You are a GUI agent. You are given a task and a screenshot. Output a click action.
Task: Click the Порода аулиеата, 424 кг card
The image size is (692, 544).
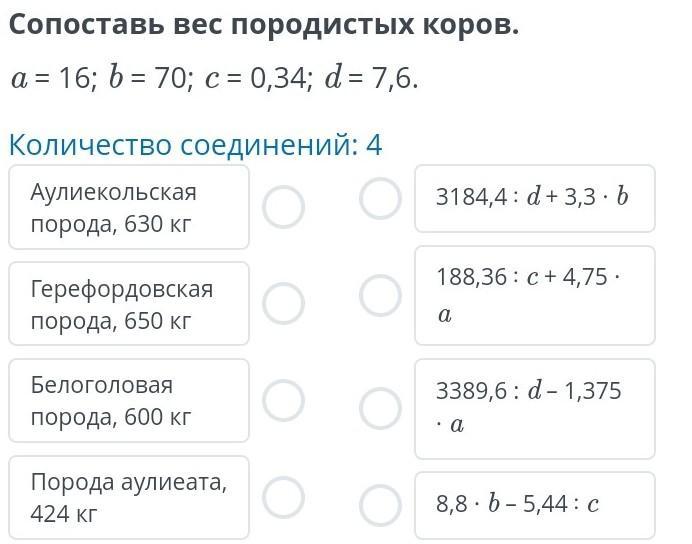point(129,497)
